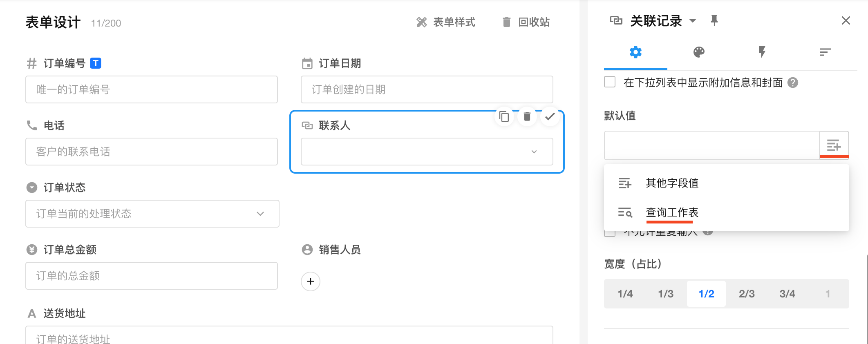Enable 在下拉列表中显示附加信息和封面 checkbox
The image size is (868, 344).
[x=610, y=82]
